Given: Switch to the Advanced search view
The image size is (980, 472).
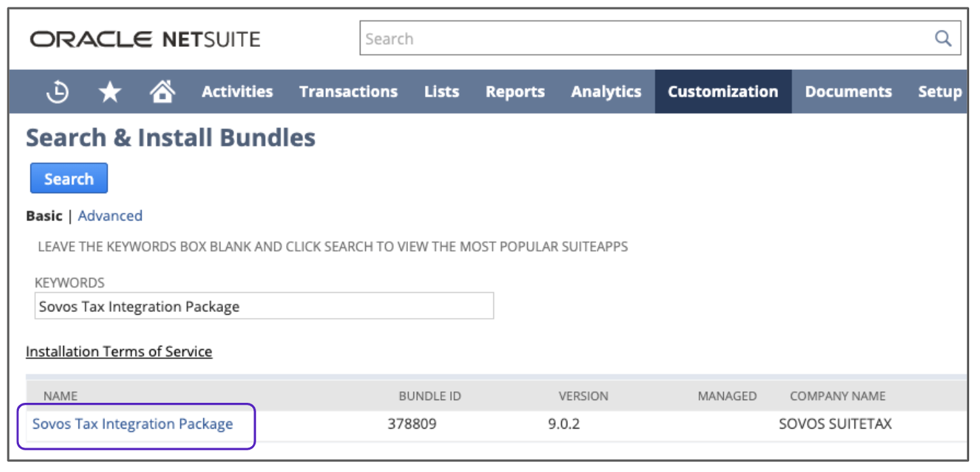Looking at the screenshot, I should tap(110, 216).
